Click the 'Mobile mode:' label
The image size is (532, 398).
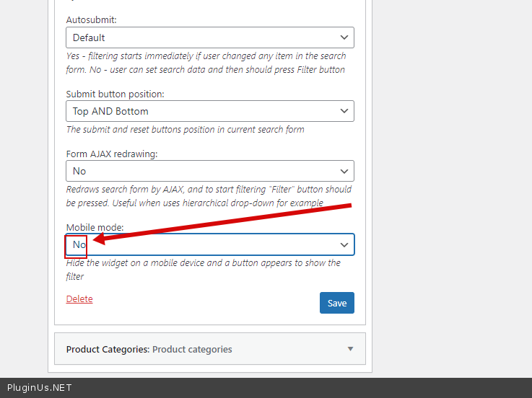coord(95,227)
